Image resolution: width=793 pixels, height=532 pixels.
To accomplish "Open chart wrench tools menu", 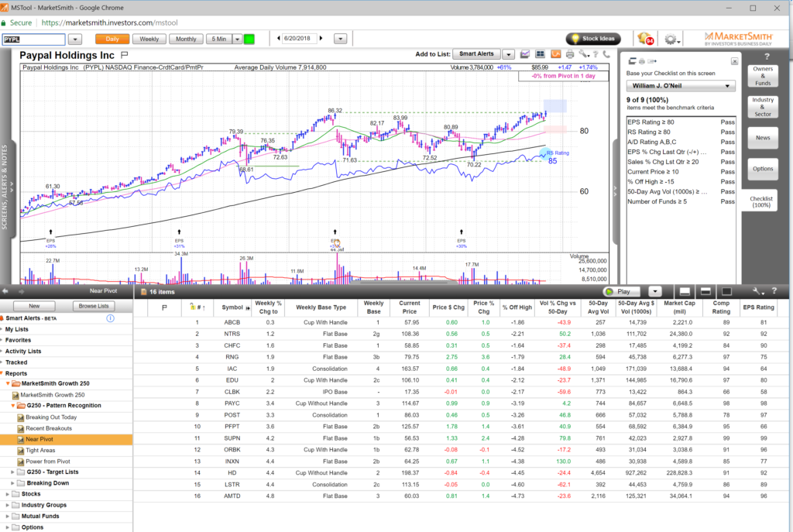I will 584,54.
